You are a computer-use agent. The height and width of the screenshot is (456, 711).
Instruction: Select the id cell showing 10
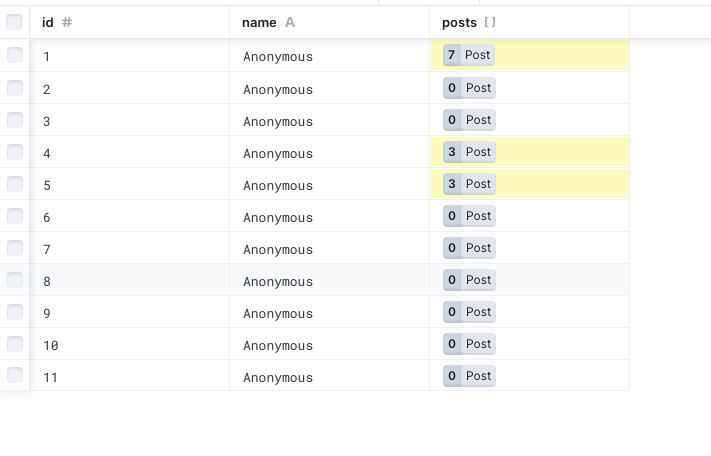click(x=130, y=344)
